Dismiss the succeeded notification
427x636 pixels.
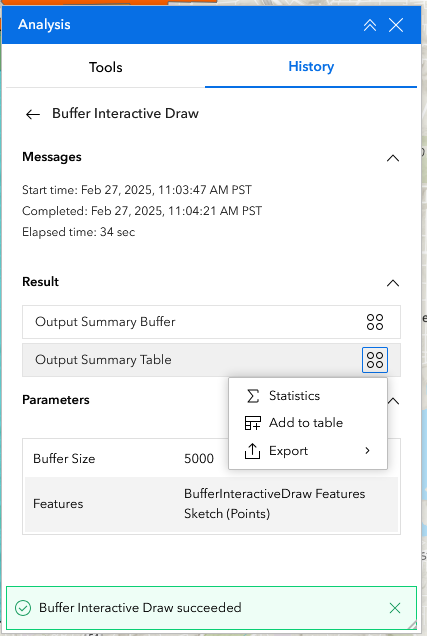395,608
